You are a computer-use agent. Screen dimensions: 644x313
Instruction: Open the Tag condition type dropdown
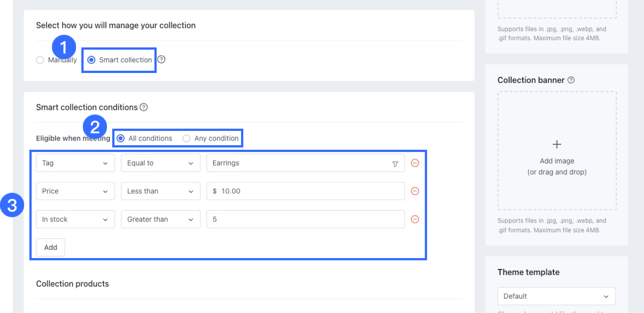point(75,163)
